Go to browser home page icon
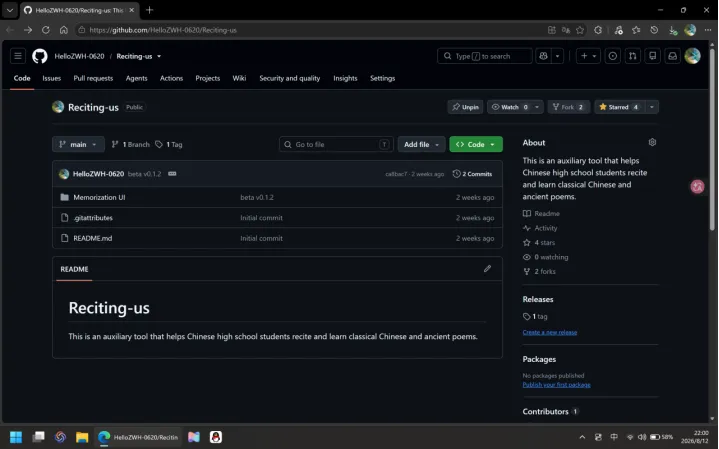Screen dimensions: 719x449 (x=64, y=30)
